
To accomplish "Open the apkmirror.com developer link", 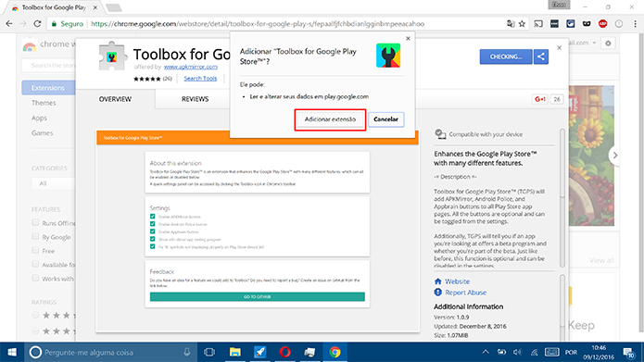I will (191, 67).
